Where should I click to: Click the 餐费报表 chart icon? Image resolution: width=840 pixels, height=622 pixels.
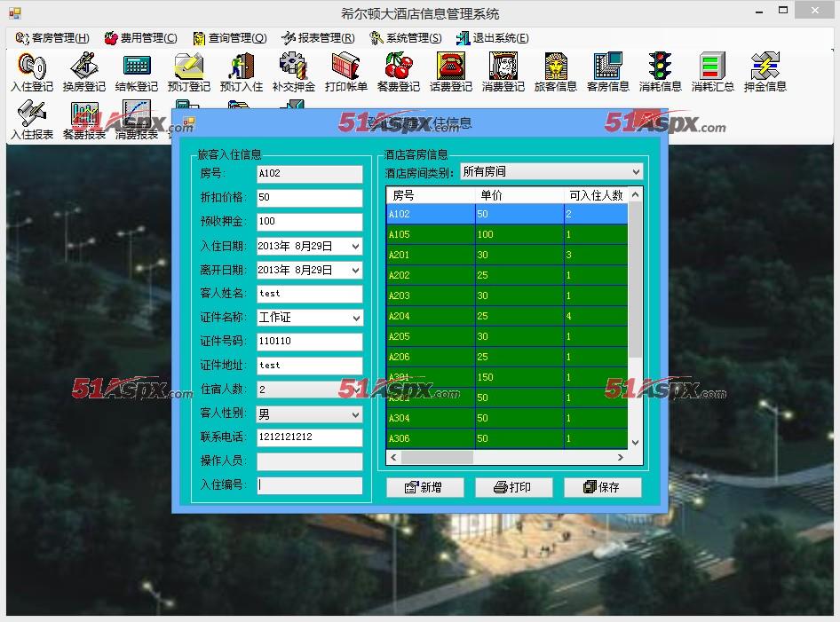[84, 120]
